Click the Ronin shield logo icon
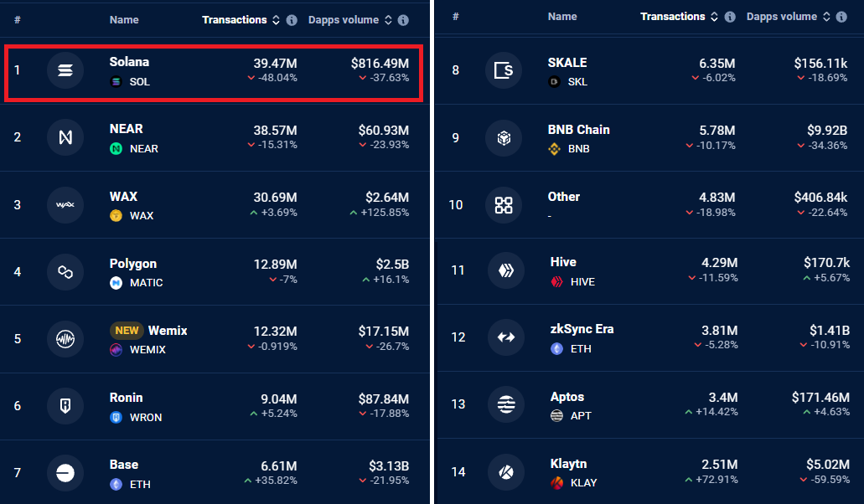This screenshot has width=864, height=504. pos(65,406)
